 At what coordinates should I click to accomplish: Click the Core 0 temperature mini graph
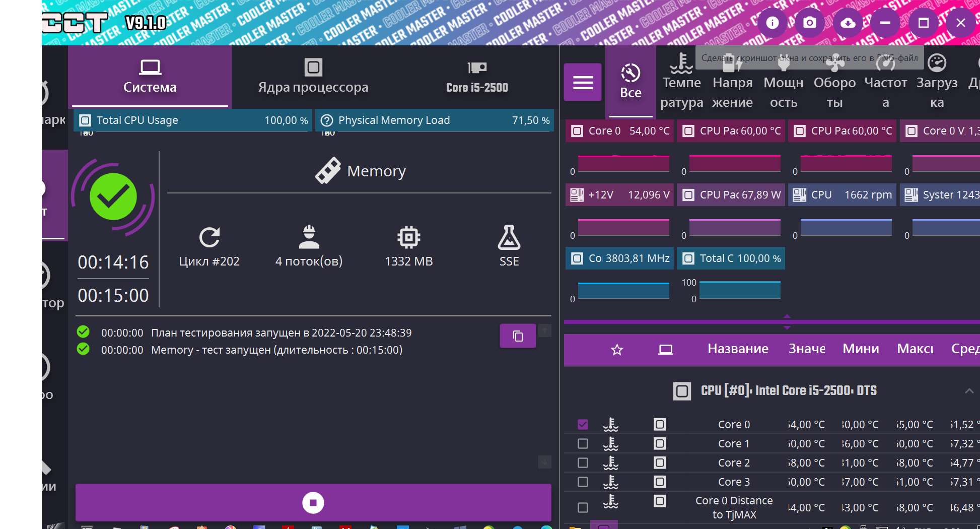pyautogui.click(x=623, y=164)
